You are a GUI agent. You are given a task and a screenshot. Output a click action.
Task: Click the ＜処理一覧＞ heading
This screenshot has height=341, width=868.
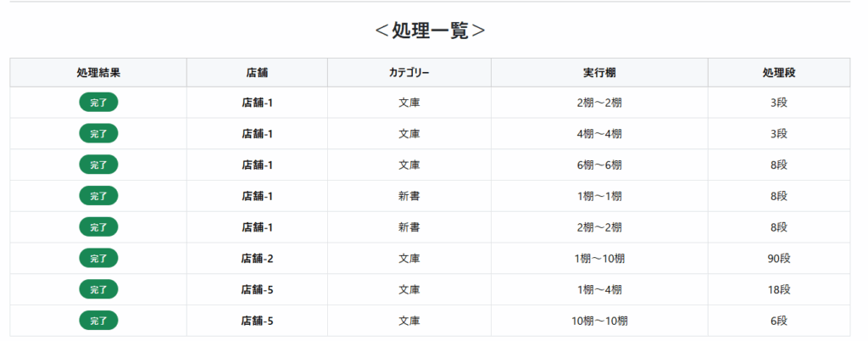tap(430, 31)
